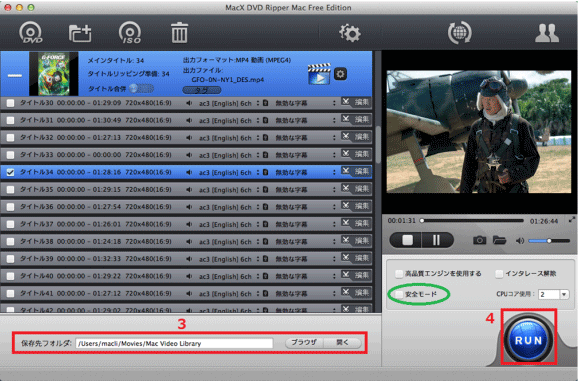Check the title 35 checkbox
The width and height of the screenshot is (579, 381).
(x=10, y=190)
